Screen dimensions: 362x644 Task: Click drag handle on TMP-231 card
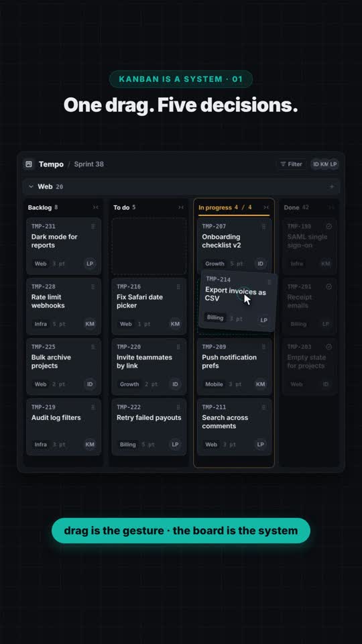93,226
